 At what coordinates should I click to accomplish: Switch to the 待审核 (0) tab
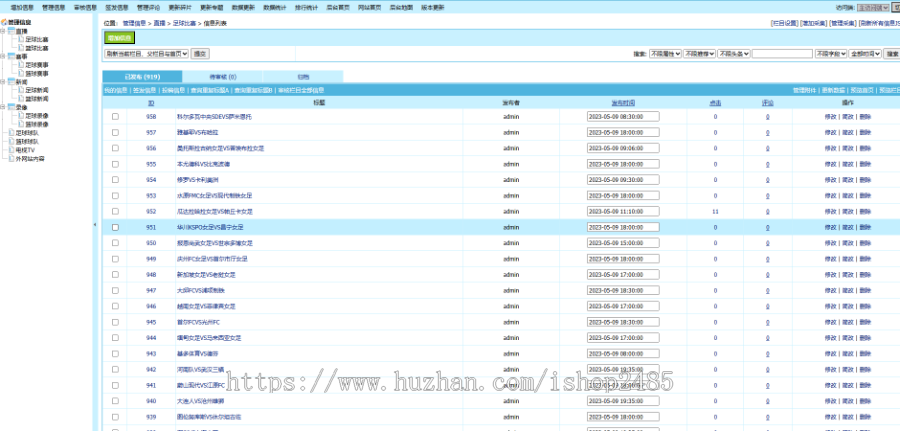point(223,77)
